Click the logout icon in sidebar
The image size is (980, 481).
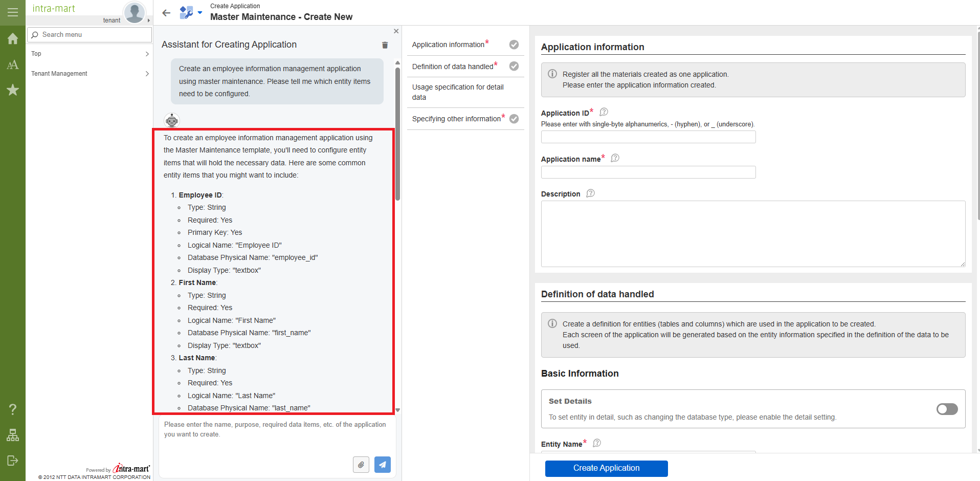tap(13, 461)
